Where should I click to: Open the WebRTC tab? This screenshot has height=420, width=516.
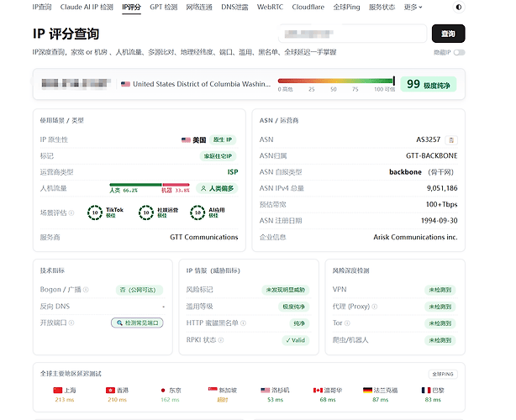tap(270, 8)
